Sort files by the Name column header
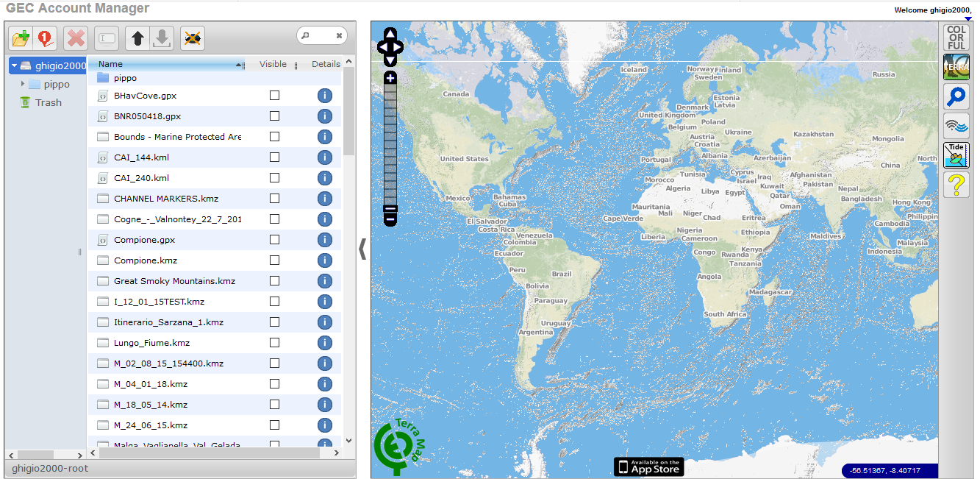Viewport: 980px width, 479px height. [x=109, y=64]
